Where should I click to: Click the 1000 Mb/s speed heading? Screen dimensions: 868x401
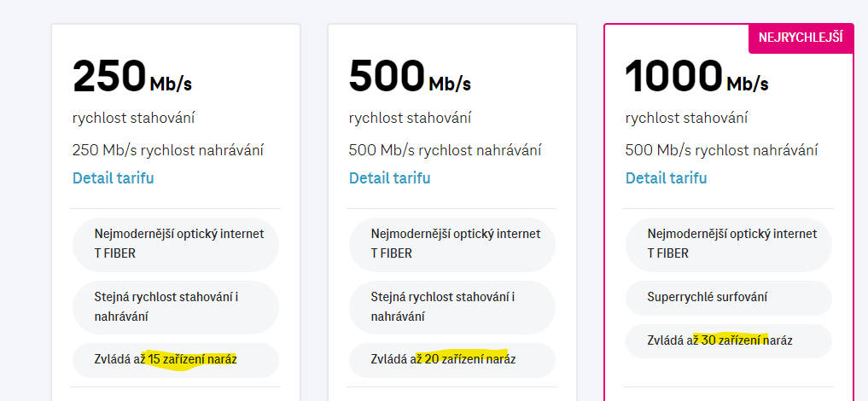tap(696, 78)
